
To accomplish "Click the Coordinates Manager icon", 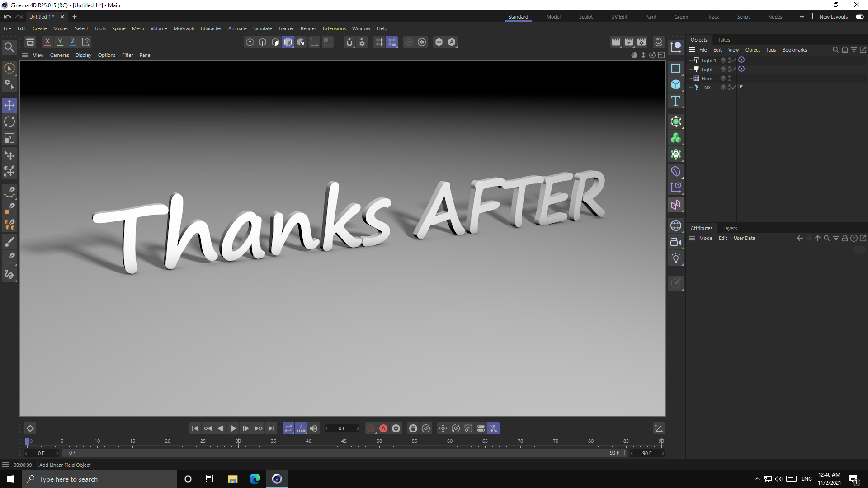I will pos(677,188).
